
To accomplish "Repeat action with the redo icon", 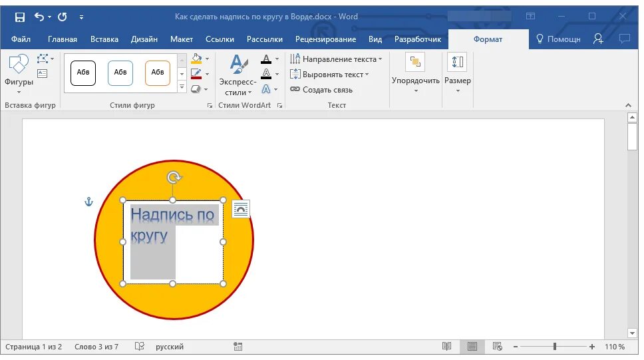I will click(x=63, y=17).
